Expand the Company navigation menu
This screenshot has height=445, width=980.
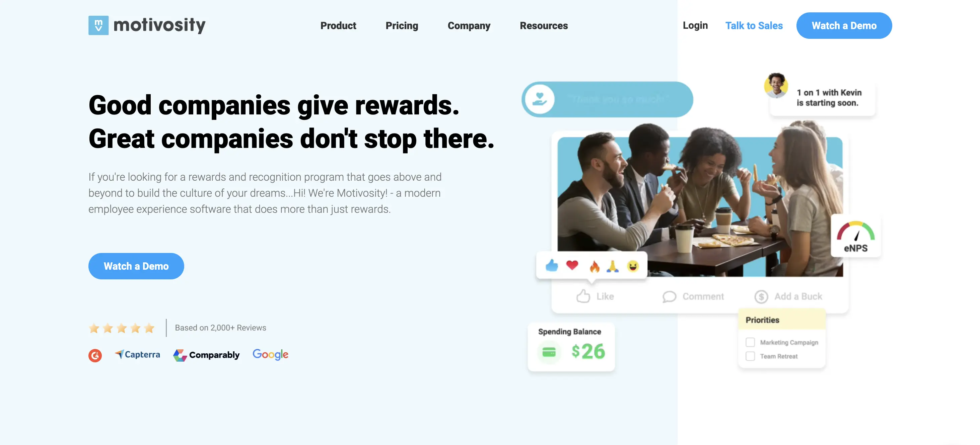[x=469, y=25]
